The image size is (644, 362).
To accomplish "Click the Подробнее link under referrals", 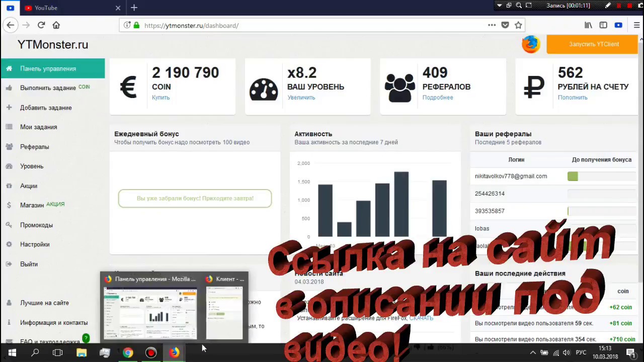I will 438,98.
